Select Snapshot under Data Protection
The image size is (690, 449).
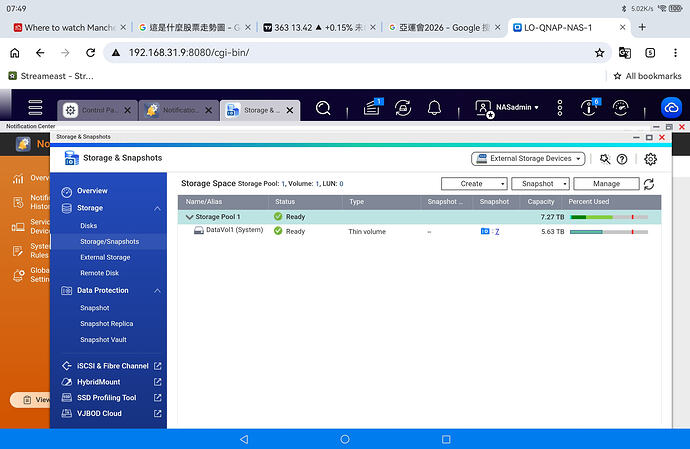(95, 308)
